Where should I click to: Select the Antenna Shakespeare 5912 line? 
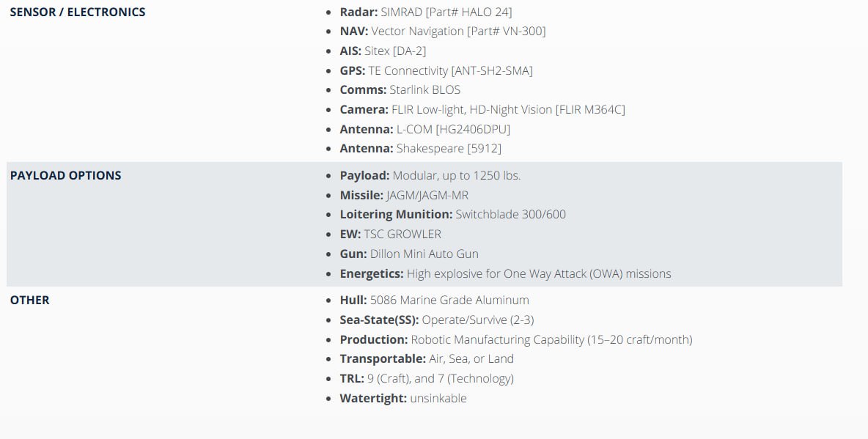coord(420,148)
